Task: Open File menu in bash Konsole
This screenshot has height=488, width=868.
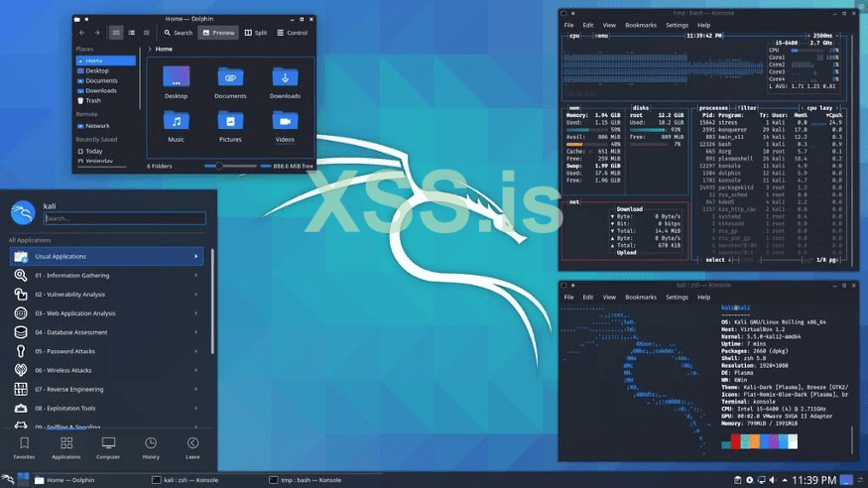Action: 568,26
